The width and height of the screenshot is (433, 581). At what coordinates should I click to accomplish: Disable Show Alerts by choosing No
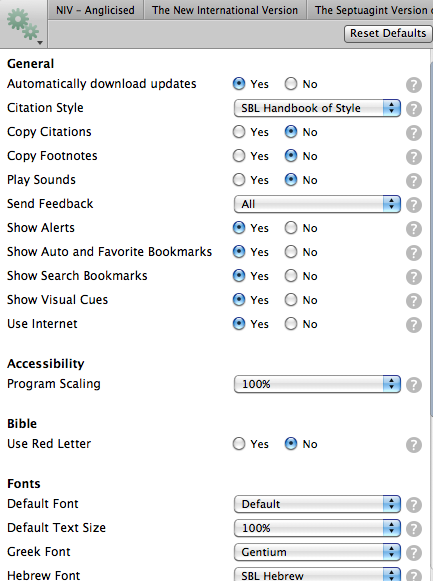pyautogui.click(x=291, y=228)
